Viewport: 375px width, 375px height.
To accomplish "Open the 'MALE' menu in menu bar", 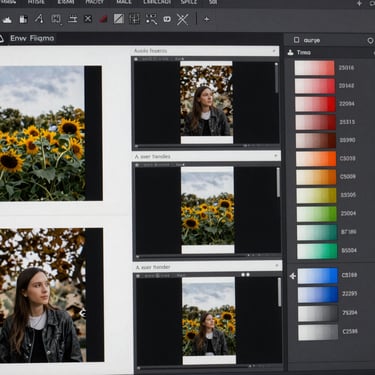I will pyautogui.click(x=124, y=2).
